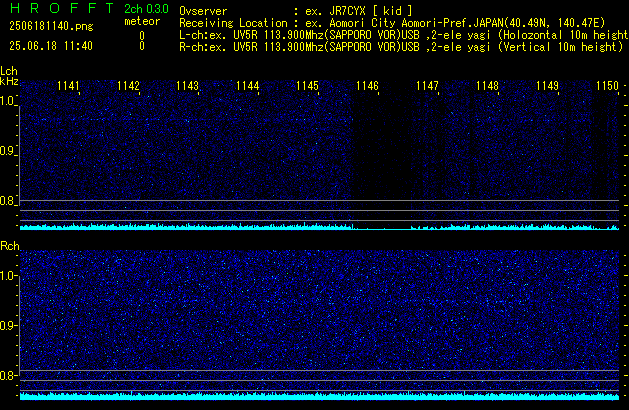Click time marker 1147
This screenshot has width=629, height=410.
tap(427, 86)
